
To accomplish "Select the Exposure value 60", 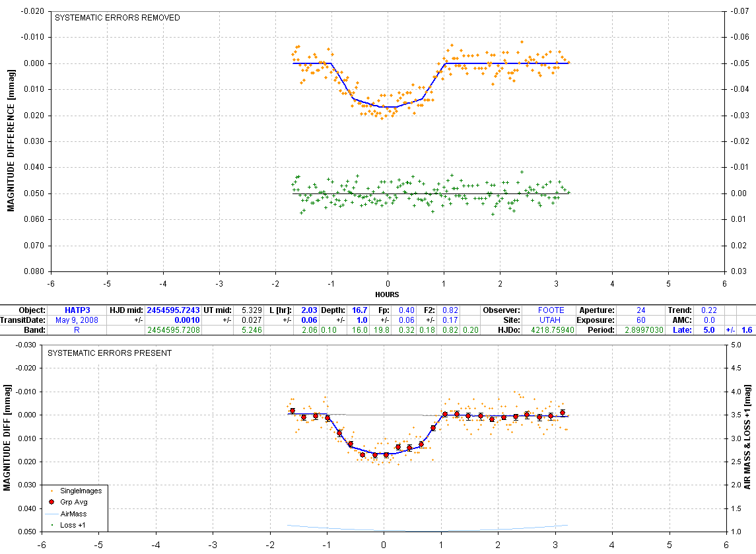I will (x=640, y=320).
